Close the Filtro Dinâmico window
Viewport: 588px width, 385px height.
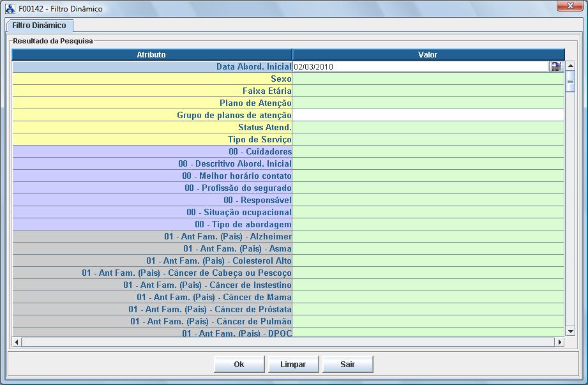click(565, 6)
